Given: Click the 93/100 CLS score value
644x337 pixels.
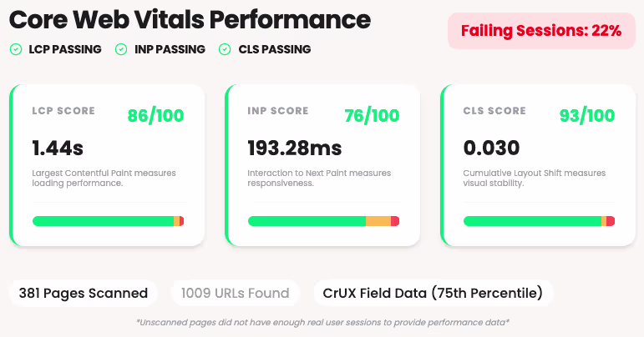Looking at the screenshot, I should click(x=587, y=115).
